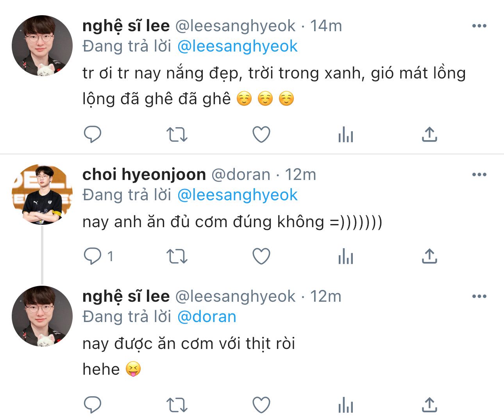Screen dimensions: 504x420
Task: Open the choi hyeonjoon display name
Action: (x=144, y=175)
